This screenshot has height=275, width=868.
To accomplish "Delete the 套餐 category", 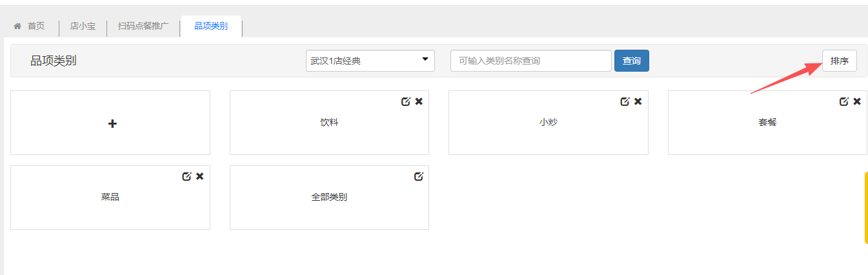I will click(857, 101).
